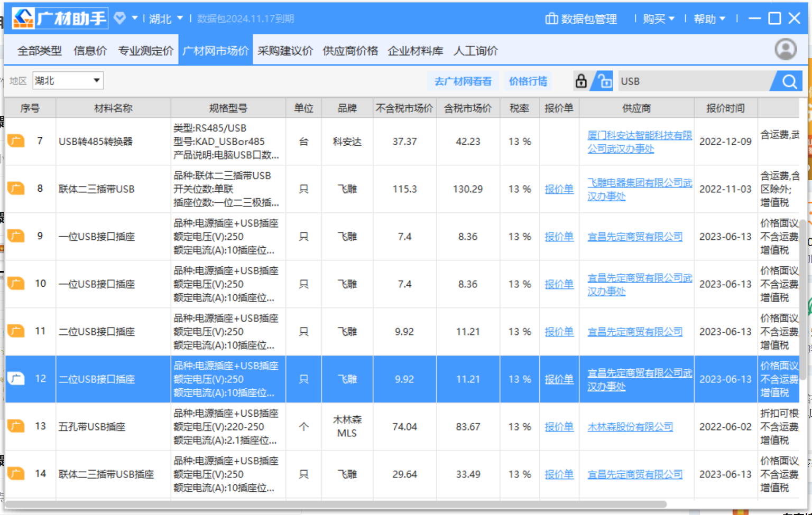
Task: Open 报价单 link for row 9
Action: 559,237
